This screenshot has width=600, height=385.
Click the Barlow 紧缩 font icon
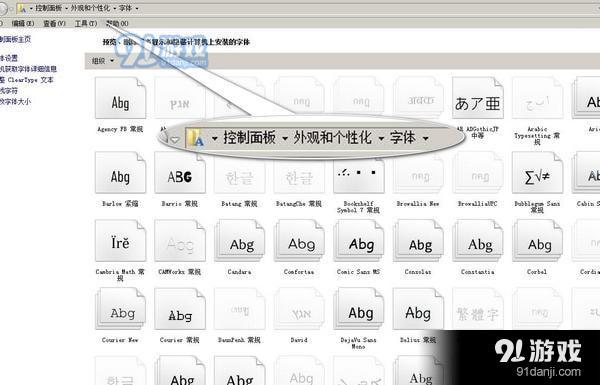click(x=121, y=173)
